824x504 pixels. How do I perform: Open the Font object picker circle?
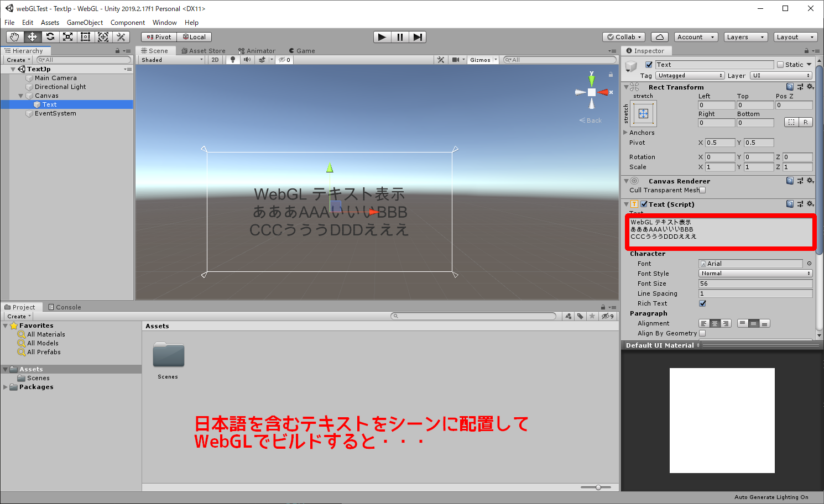pos(809,264)
